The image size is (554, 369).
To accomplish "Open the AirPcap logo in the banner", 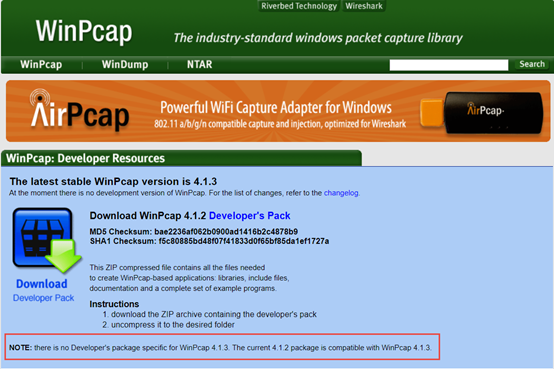I will [79, 110].
